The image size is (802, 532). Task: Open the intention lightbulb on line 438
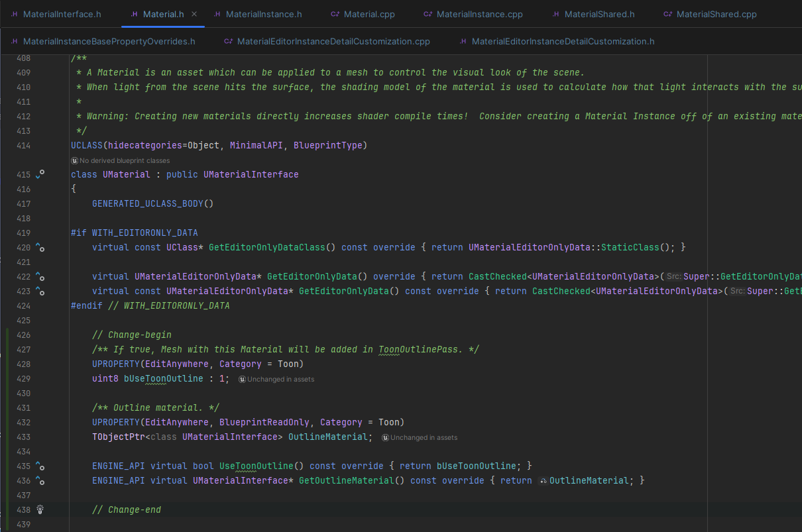tap(40, 509)
